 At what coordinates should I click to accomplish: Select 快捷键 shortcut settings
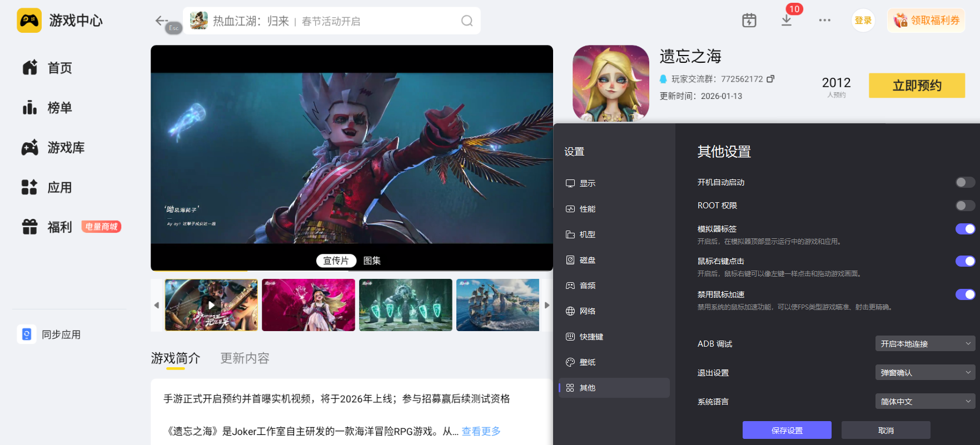tap(614, 337)
